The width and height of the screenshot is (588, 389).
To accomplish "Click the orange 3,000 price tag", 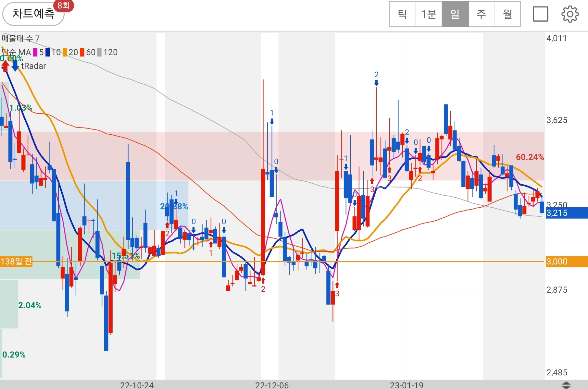I will click(567, 261).
